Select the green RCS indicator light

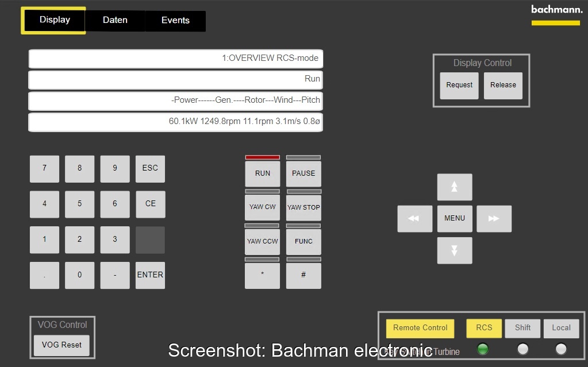(483, 349)
